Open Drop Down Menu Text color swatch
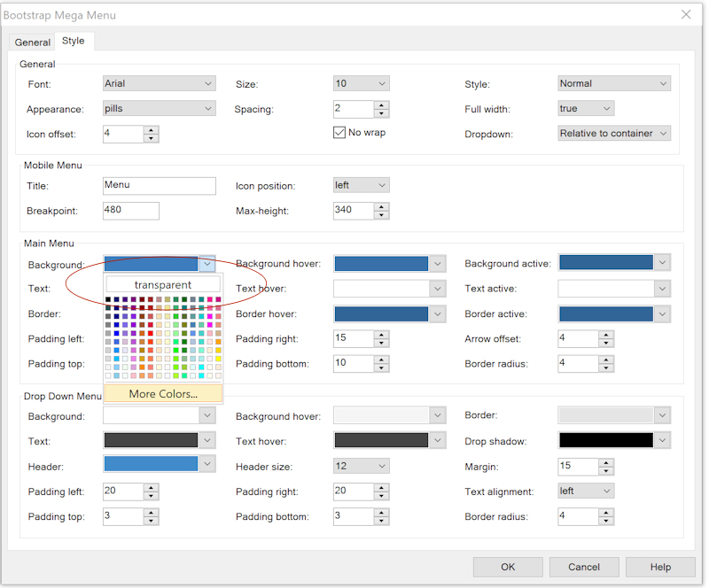This screenshot has height=588, width=709. pyautogui.click(x=151, y=440)
